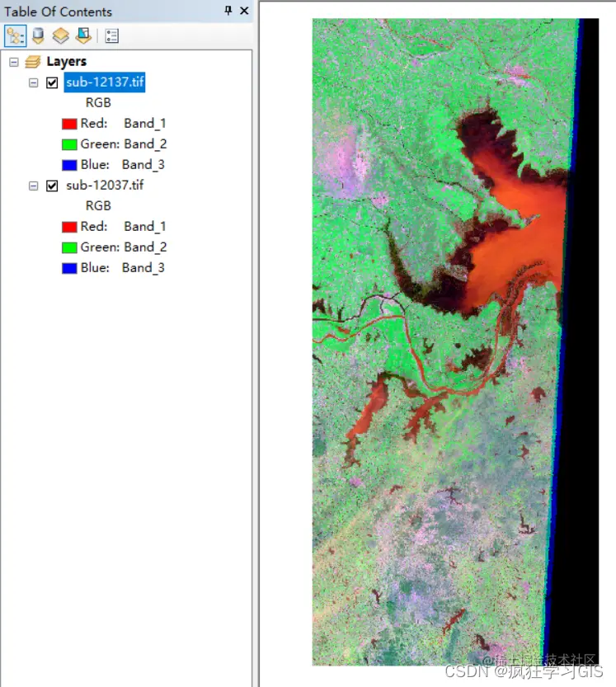
Task: Click RGB label under sub-12137.tif
Action: tap(98, 102)
